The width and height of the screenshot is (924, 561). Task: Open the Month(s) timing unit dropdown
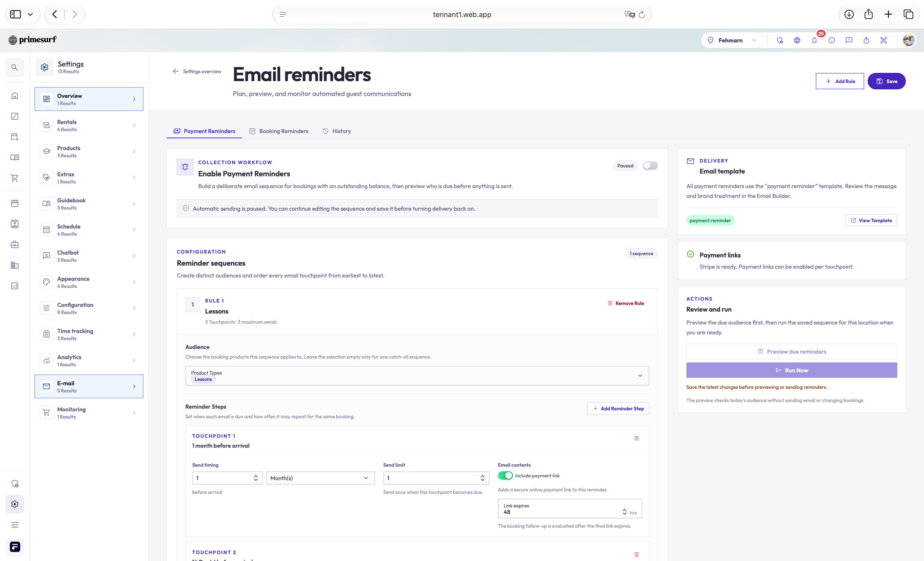(320, 478)
